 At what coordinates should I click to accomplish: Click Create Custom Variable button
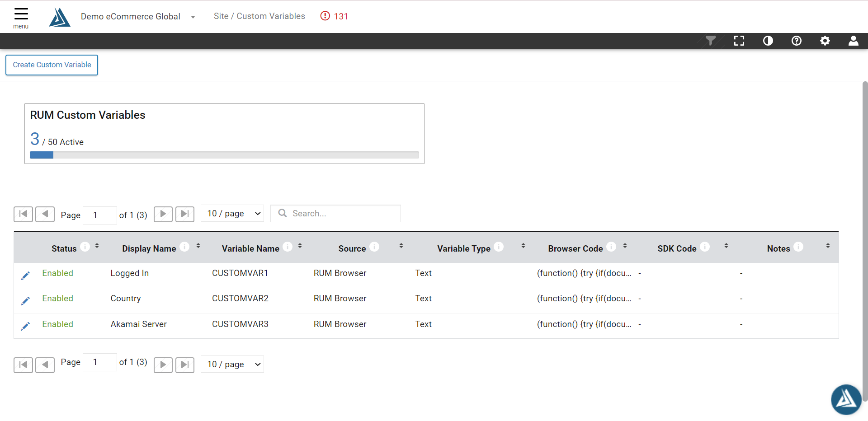click(52, 65)
